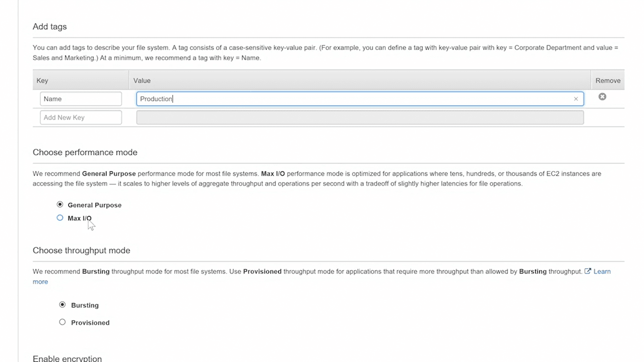Screen dimensions: 644x362
Task: Enable the Provisioned throughput mode option
Action: (x=62, y=322)
